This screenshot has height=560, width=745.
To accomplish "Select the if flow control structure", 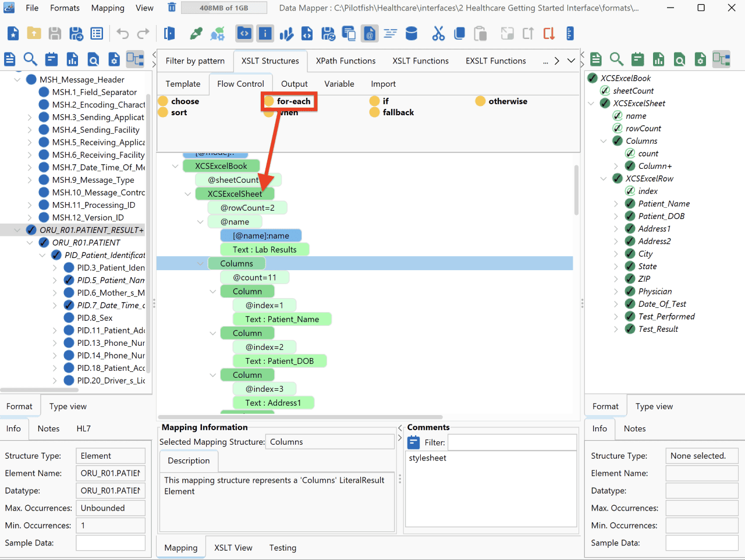I will (x=379, y=101).
